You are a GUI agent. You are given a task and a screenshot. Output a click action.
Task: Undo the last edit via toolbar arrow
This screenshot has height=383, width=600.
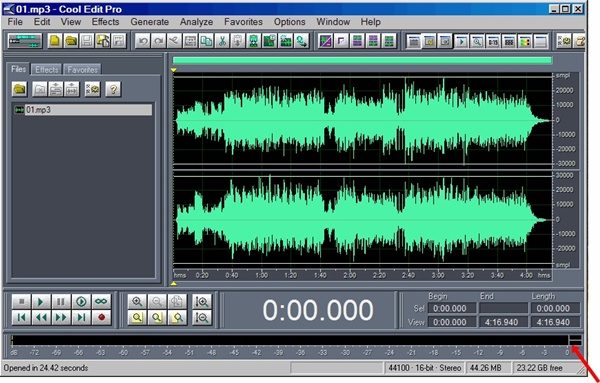(143, 41)
